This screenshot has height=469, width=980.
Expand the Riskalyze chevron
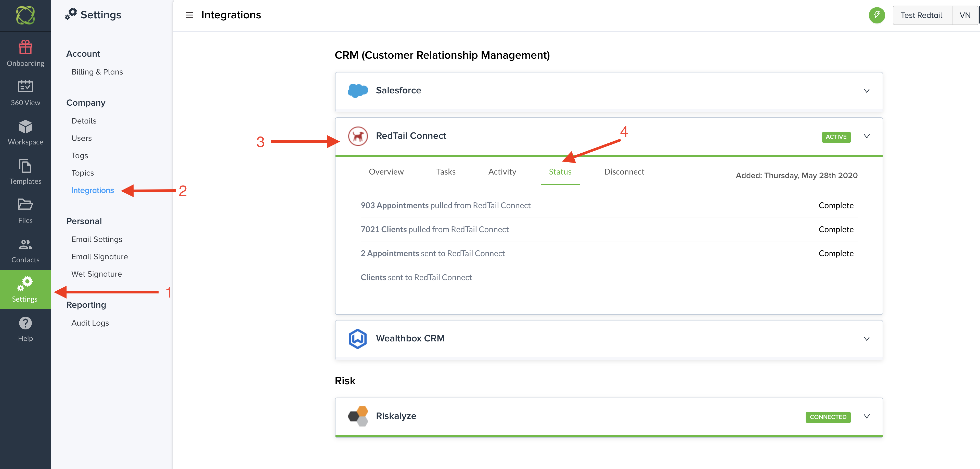pos(867,416)
